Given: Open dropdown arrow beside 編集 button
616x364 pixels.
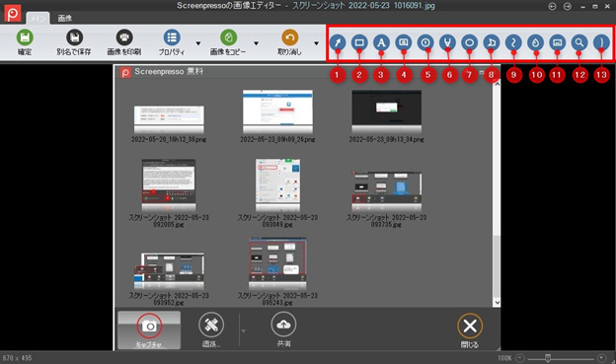Looking at the screenshot, I should click(x=243, y=331).
